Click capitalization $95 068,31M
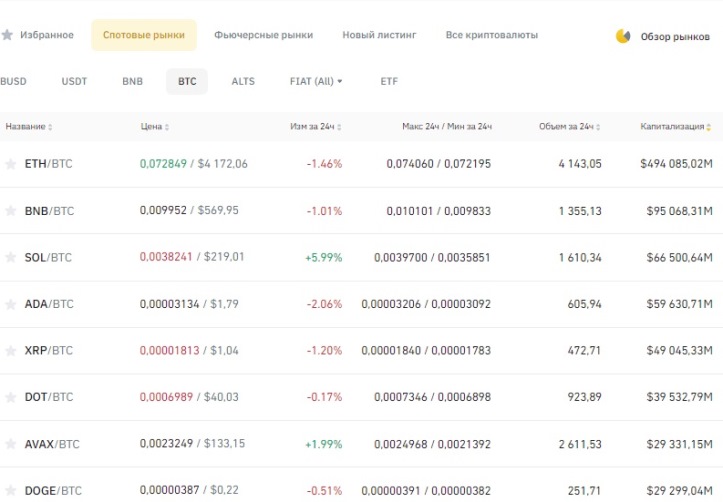The height and width of the screenshot is (502, 723). pyautogui.click(x=680, y=211)
